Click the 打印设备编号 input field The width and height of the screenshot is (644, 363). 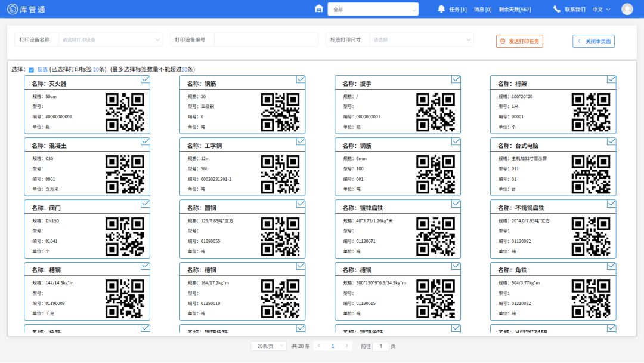tap(266, 40)
